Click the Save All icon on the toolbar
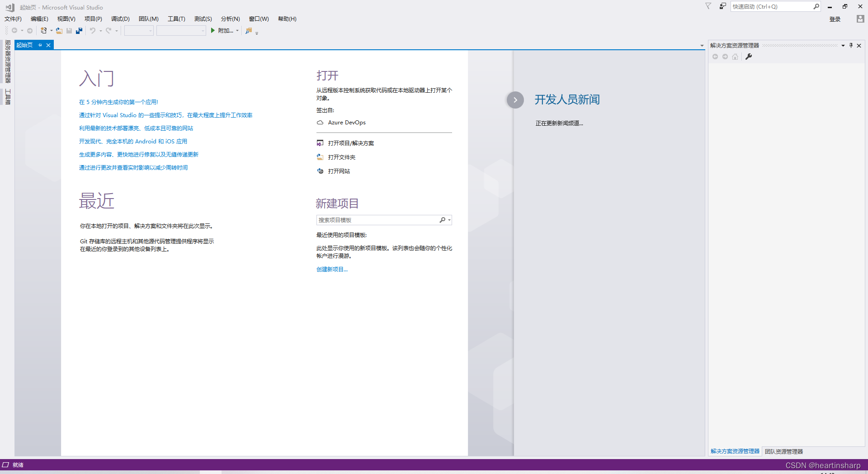Screen dimensions: 868x474 point(79,31)
